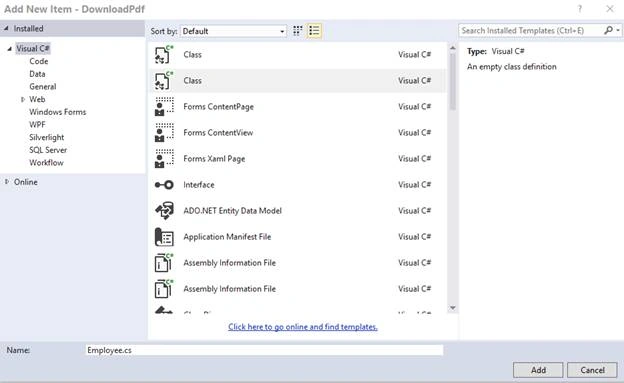This screenshot has height=383, width=624.
Task: Select the Web category
Action: (37, 100)
